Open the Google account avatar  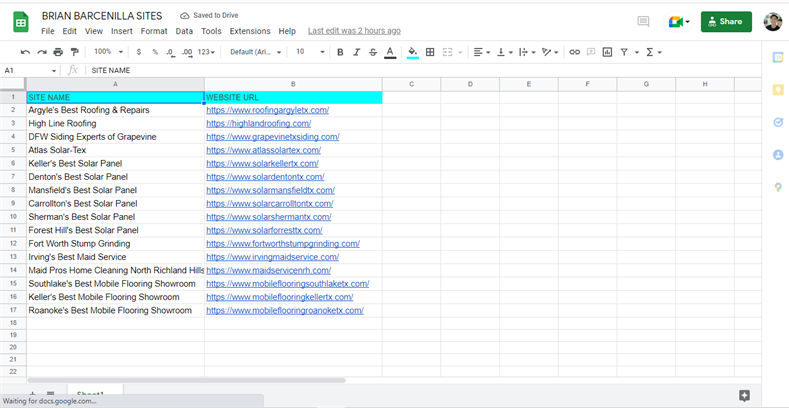[x=772, y=22]
